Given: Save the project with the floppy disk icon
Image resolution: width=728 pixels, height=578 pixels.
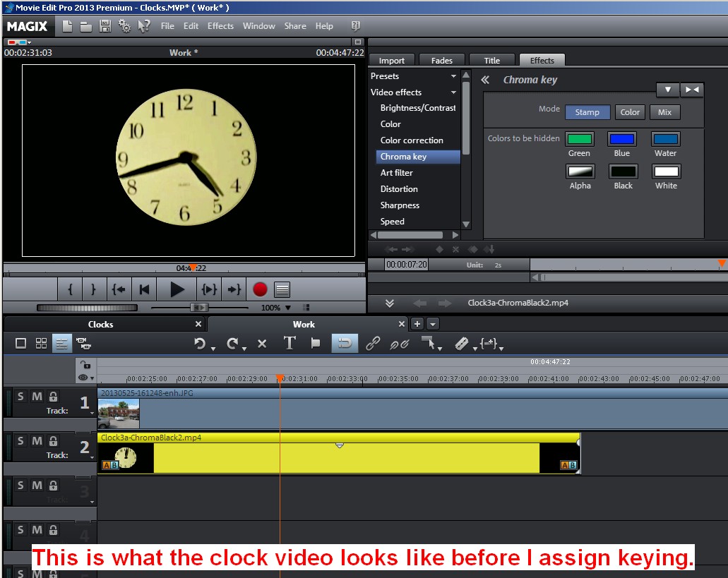Looking at the screenshot, I should point(105,26).
